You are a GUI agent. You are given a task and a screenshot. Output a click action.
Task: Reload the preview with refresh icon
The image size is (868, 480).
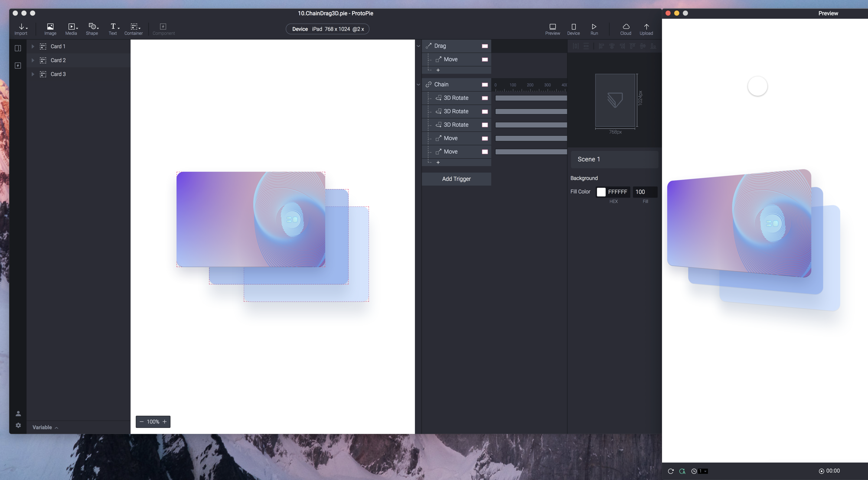click(x=671, y=471)
